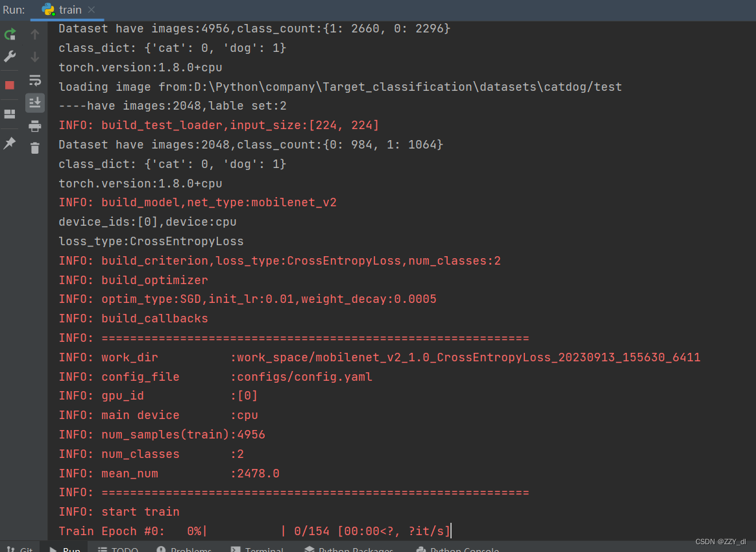Open the Terminal tool window
The height and width of the screenshot is (552, 756).
pos(258,549)
